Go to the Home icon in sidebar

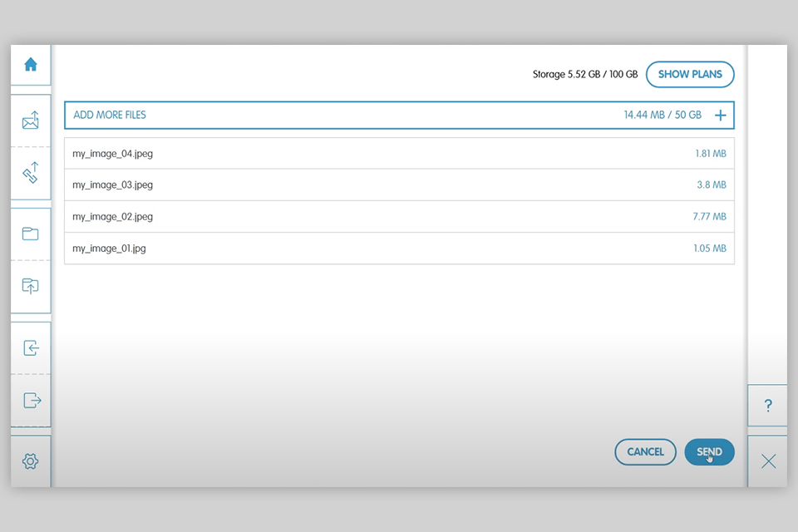point(31,65)
